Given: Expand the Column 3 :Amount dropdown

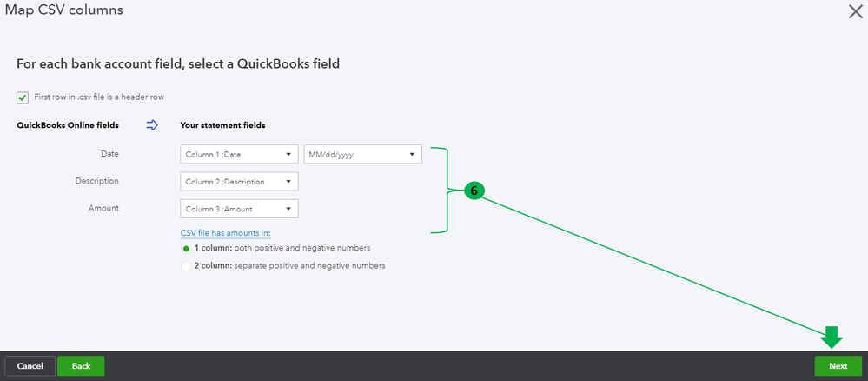Looking at the screenshot, I should 239,209.
